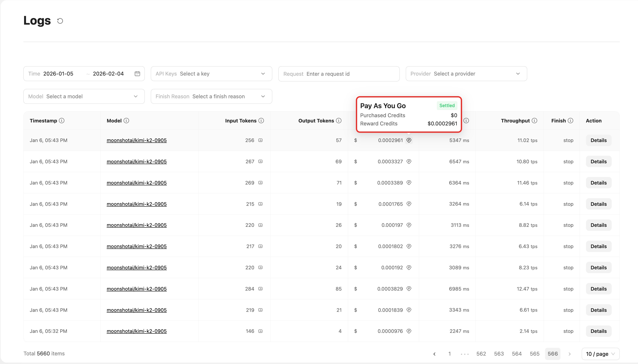638x364 pixels.
Task: Click token breakdown icon beside 256 input tokens
Action: tap(260, 141)
